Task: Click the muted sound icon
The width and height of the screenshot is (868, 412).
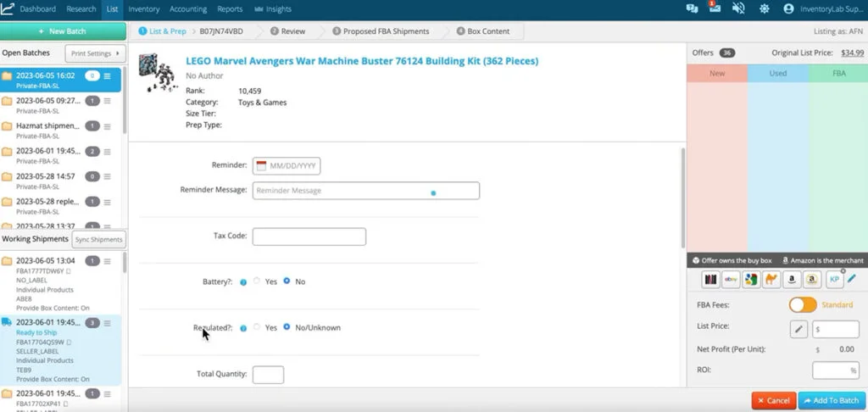Action: pos(737,9)
